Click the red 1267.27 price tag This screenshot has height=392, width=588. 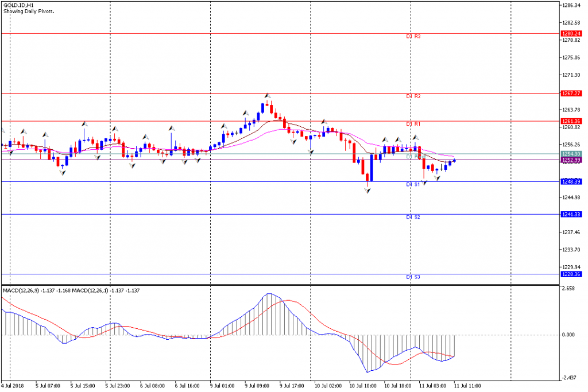click(x=571, y=94)
